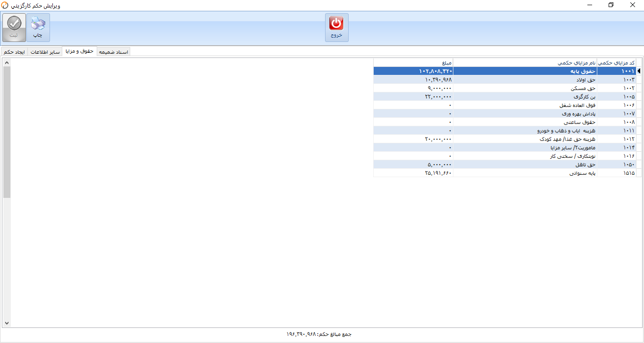Click the ثبت (save) checkmark icon
Screen dimensions: 644x343
pos(15,23)
